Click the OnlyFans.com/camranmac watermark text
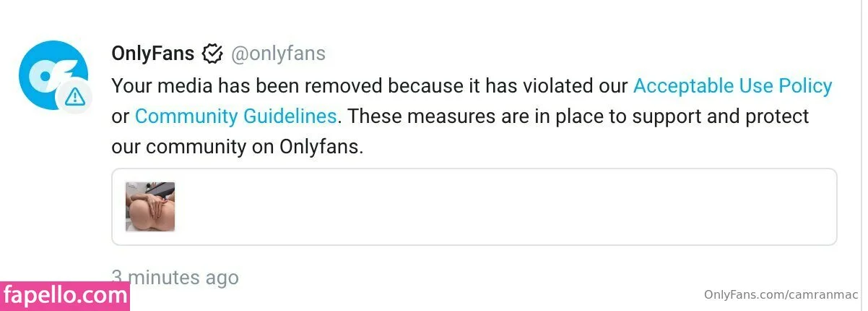Screen dimensions: 868x311 click(x=781, y=295)
